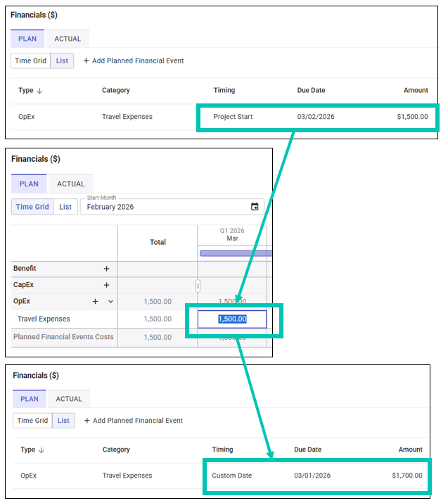Click the Type sort arrow in bottom list
Viewport: 448px width, 503px height.
pyautogui.click(x=41, y=450)
